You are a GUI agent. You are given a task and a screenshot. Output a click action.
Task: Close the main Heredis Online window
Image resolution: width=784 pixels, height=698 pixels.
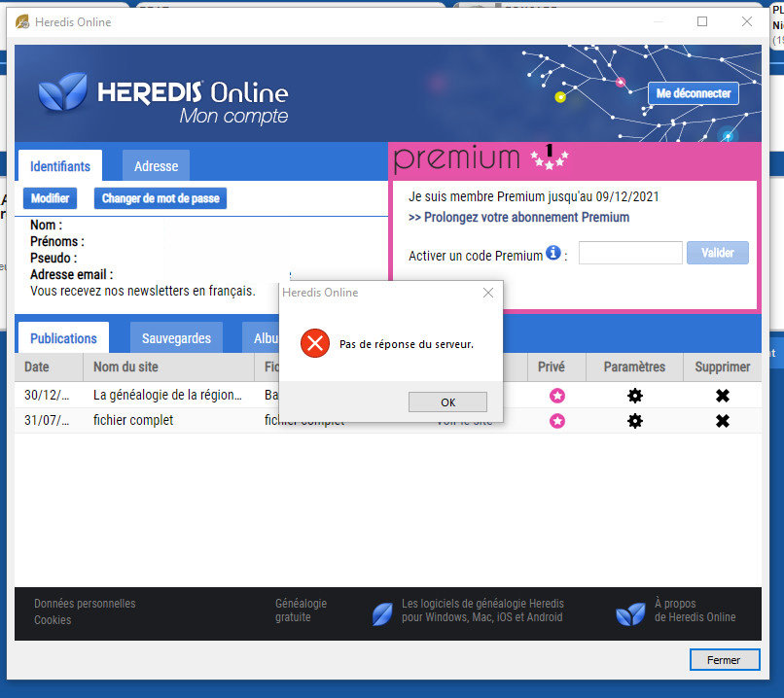[x=746, y=21]
